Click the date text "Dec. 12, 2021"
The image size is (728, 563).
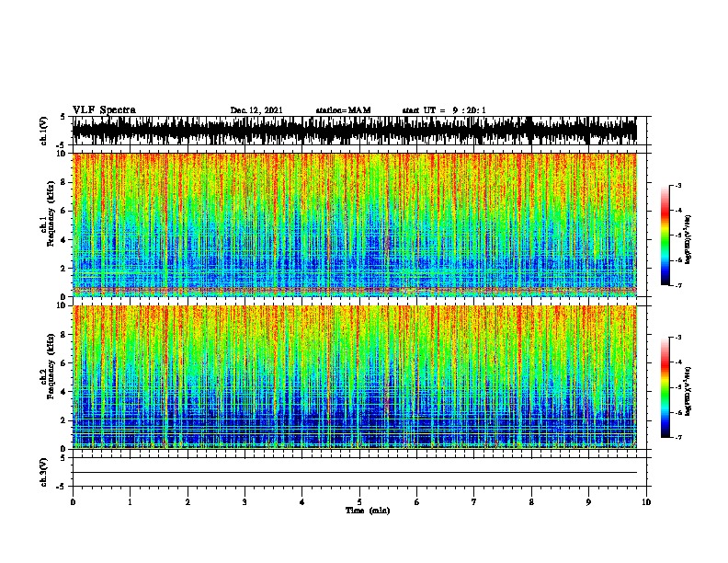pos(256,110)
